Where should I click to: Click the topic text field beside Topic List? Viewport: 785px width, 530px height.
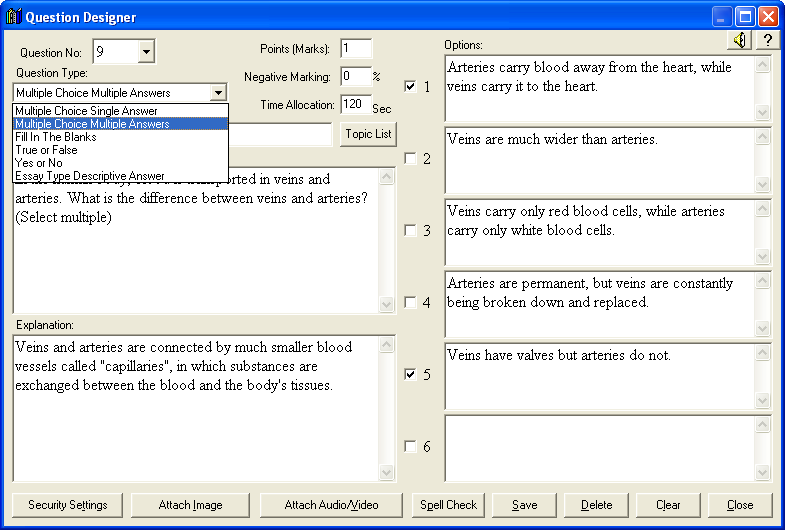[280, 134]
